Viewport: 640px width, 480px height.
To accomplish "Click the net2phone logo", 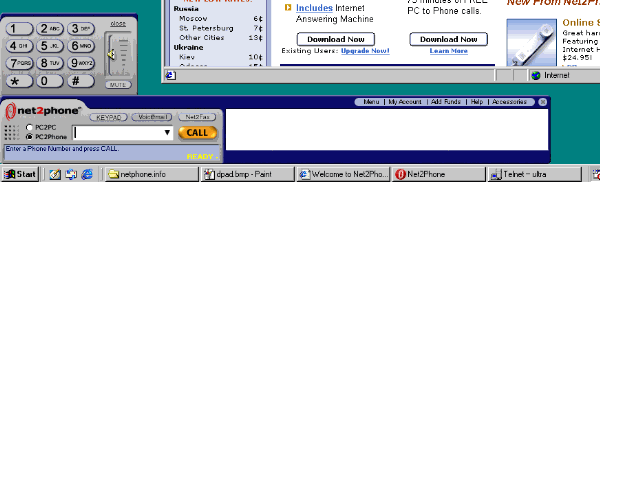I will point(43,111).
